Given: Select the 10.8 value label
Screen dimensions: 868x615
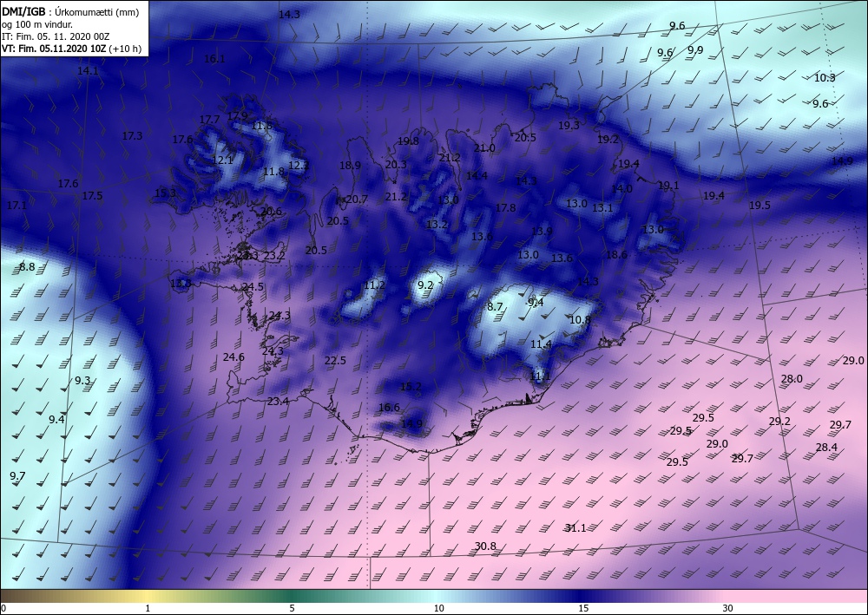Looking at the screenshot, I should point(580,319).
